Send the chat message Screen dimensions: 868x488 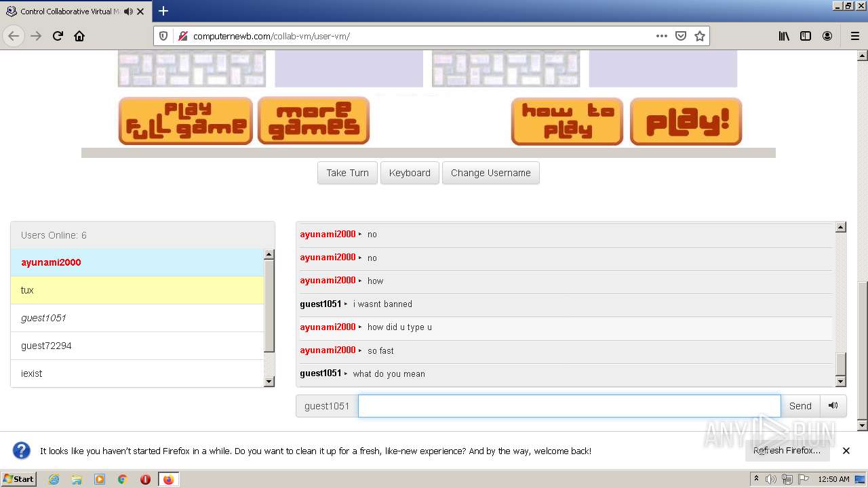coord(800,406)
